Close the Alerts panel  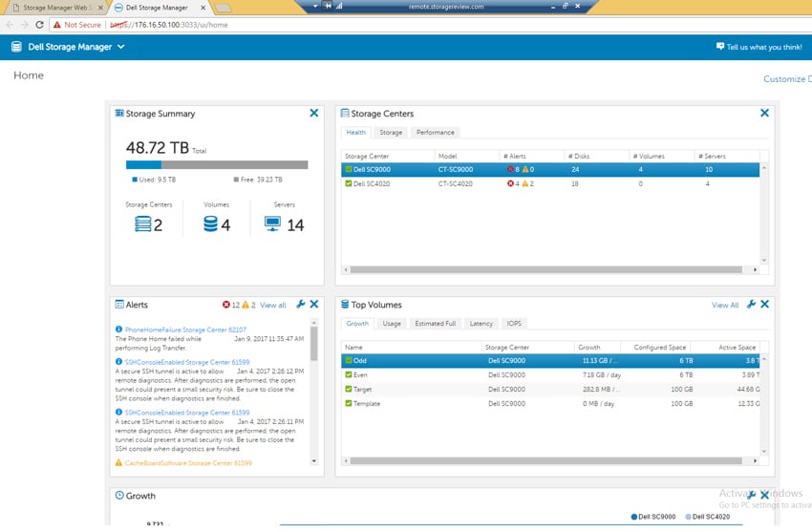(x=314, y=305)
